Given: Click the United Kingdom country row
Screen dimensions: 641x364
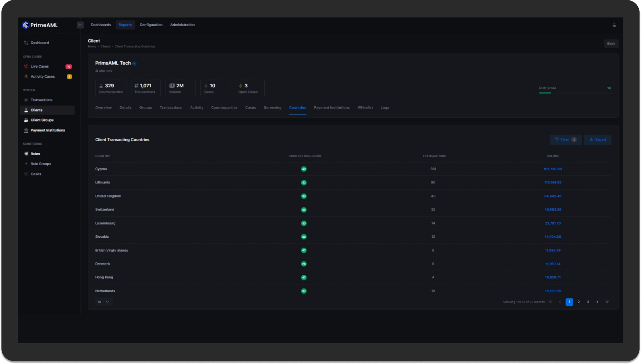Looking at the screenshot, I should click(x=353, y=196).
